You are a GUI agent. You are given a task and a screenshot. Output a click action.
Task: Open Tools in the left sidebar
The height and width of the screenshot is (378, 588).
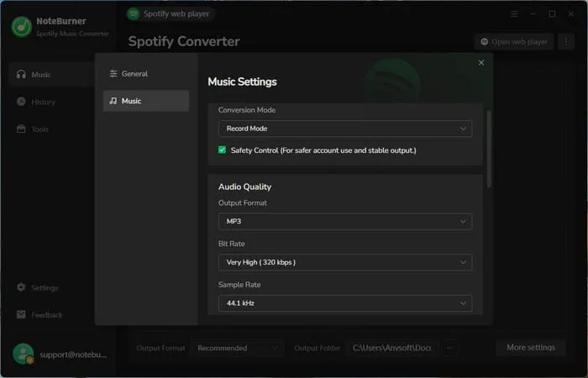pyautogui.click(x=33, y=129)
